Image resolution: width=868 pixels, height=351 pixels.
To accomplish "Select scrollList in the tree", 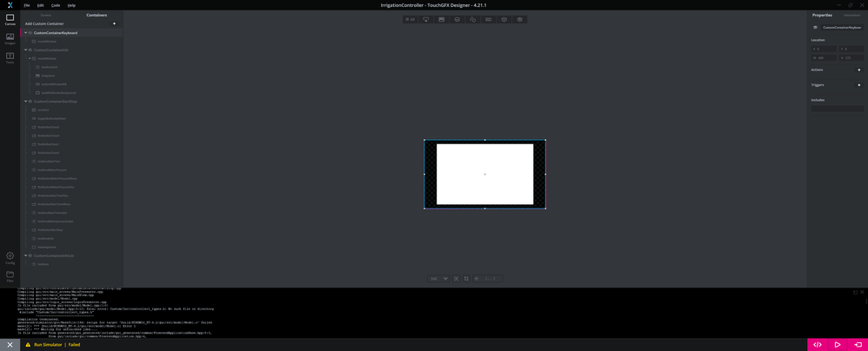I will tap(43, 109).
